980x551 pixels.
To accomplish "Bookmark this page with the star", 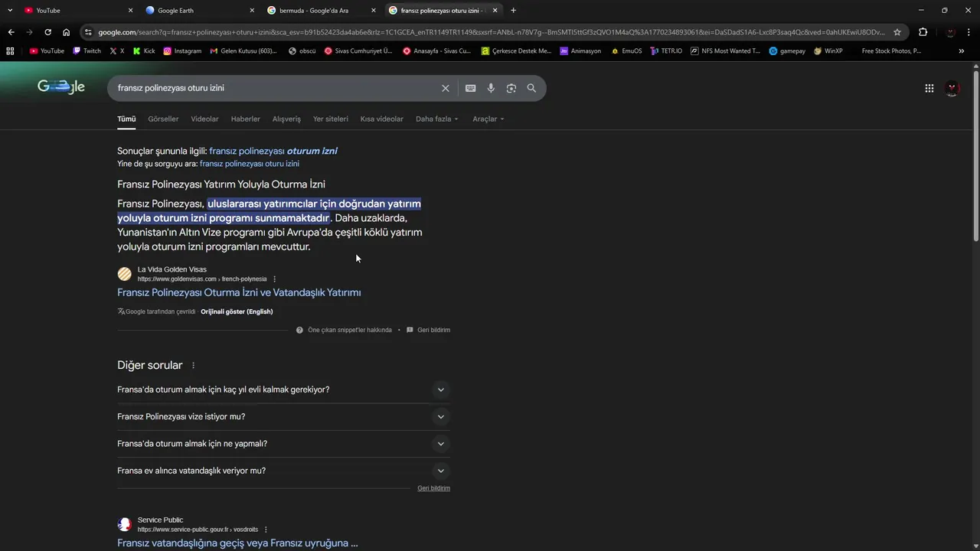I will 897,32.
